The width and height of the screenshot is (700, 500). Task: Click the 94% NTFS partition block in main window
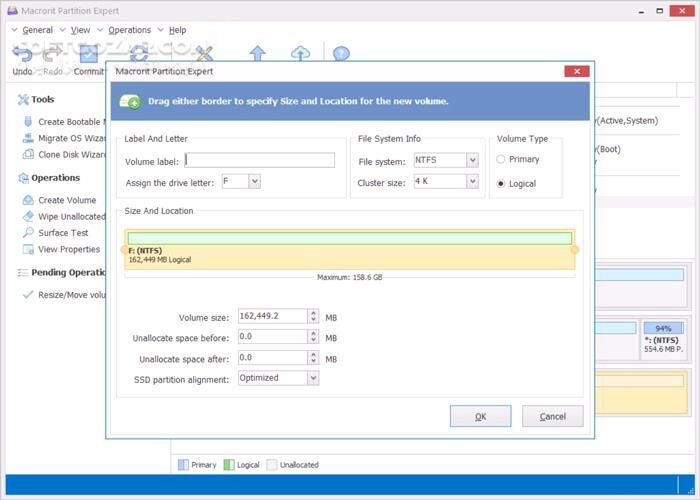click(663, 338)
